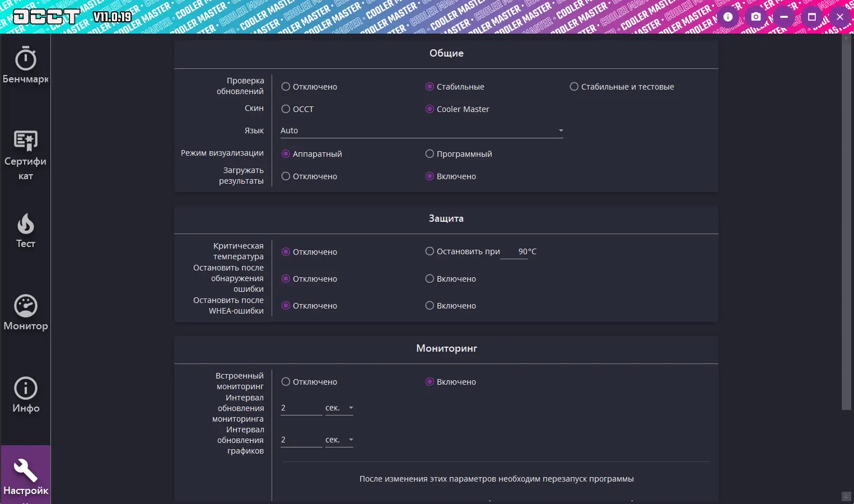Click the camera screenshot icon
854x504 pixels.
pyautogui.click(x=756, y=17)
